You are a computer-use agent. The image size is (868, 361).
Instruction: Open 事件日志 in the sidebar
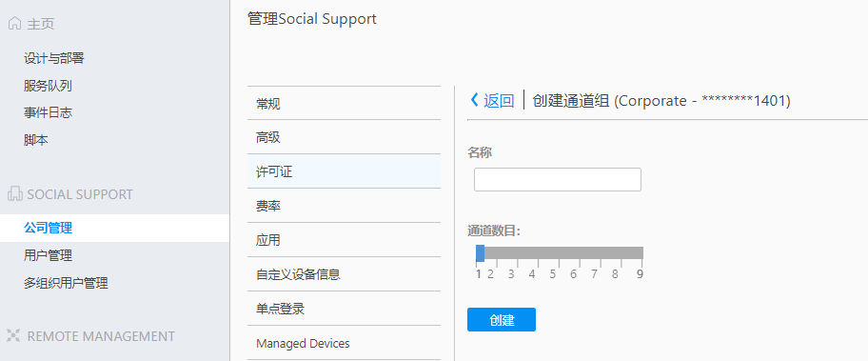point(48,113)
